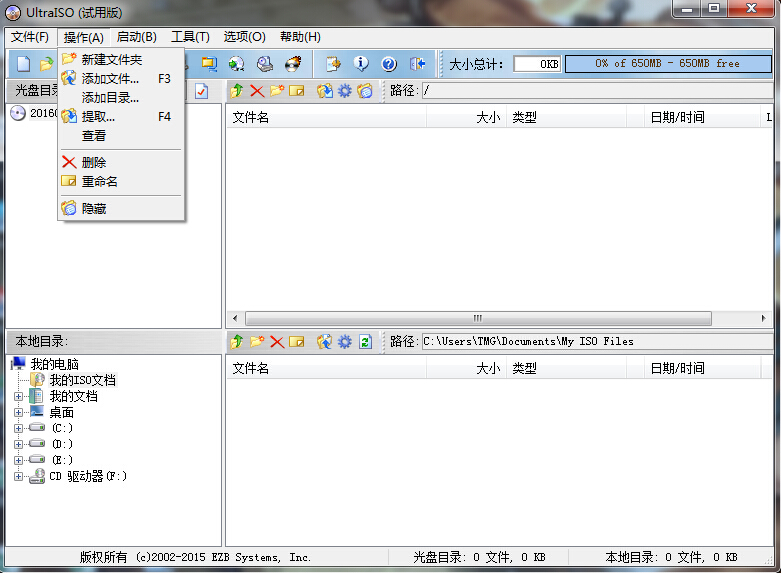Click the blue info bubble icon

click(x=361, y=64)
